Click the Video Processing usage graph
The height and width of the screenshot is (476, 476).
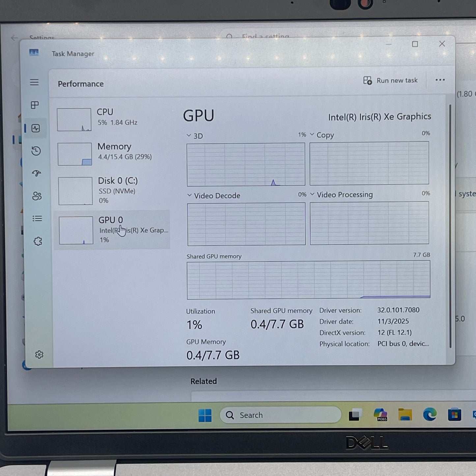coord(369,223)
